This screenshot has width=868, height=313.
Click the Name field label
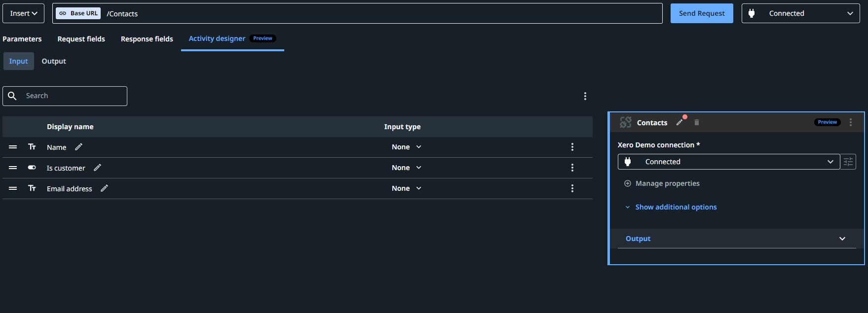point(57,147)
